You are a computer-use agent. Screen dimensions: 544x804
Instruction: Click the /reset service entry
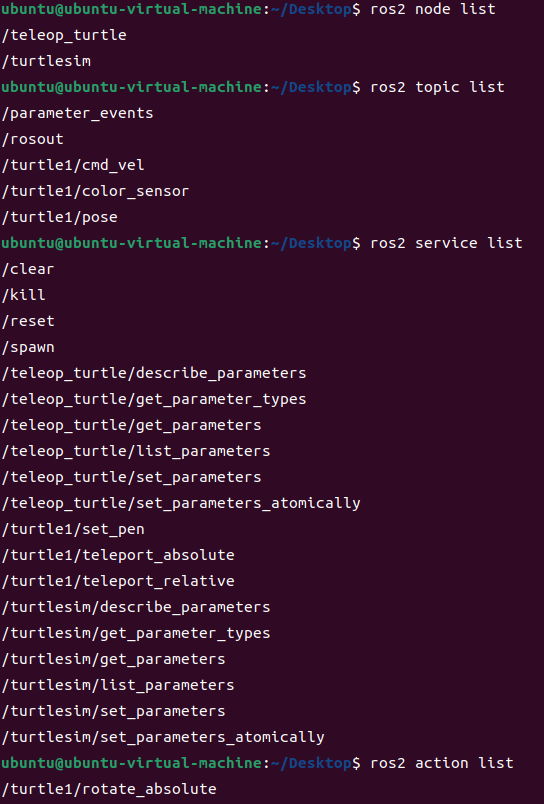(28, 321)
